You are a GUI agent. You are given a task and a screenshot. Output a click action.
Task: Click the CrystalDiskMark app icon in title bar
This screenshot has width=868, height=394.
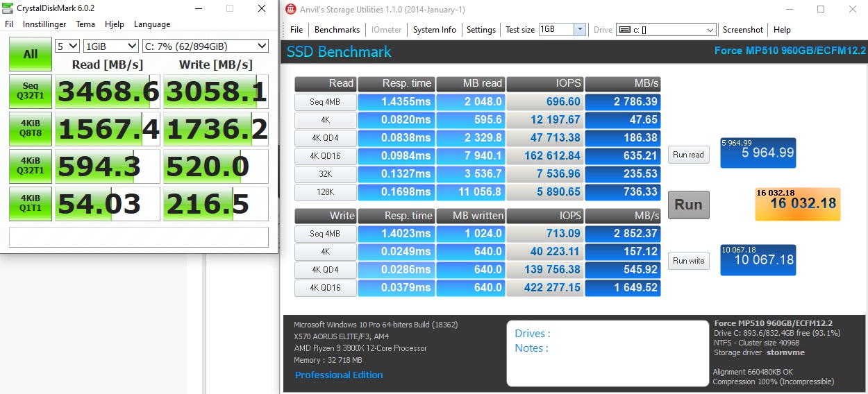pyautogui.click(x=8, y=8)
